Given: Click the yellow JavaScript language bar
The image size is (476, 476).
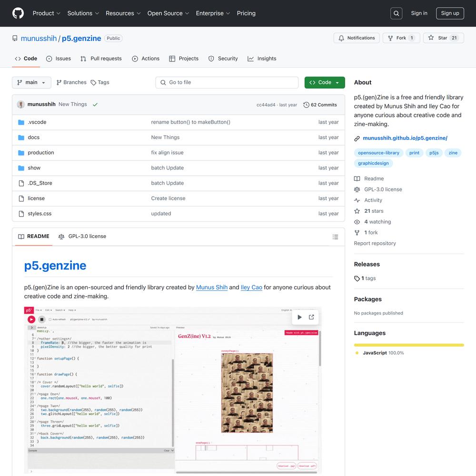Looking at the screenshot, I should point(408,345).
